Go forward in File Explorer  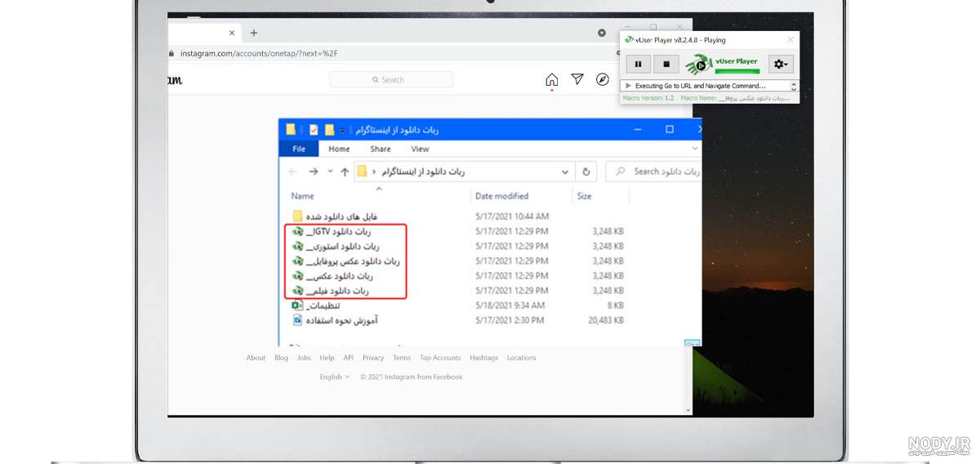(x=314, y=172)
